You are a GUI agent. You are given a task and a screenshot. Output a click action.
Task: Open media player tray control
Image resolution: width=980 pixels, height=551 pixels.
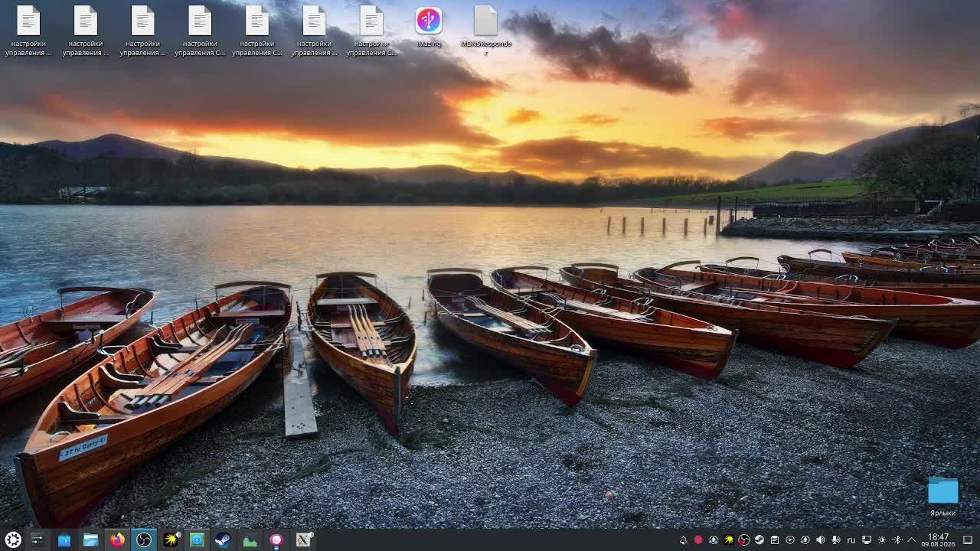tap(790, 540)
